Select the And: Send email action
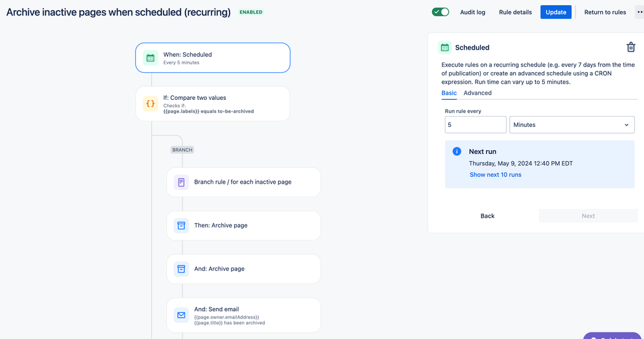Image resolution: width=644 pixels, height=339 pixels. (x=244, y=315)
